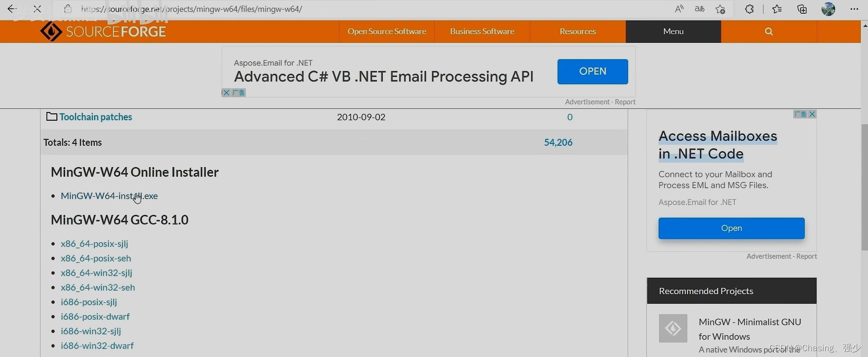
Task: Click the SourceForge logo
Action: tap(103, 31)
